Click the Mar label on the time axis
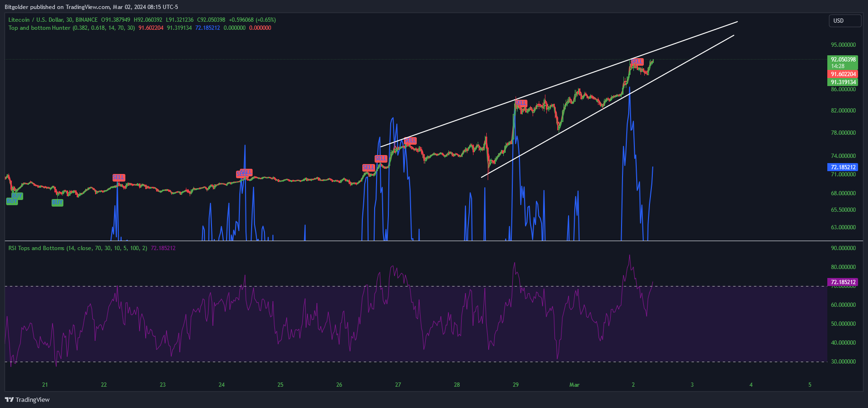 point(574,385)
